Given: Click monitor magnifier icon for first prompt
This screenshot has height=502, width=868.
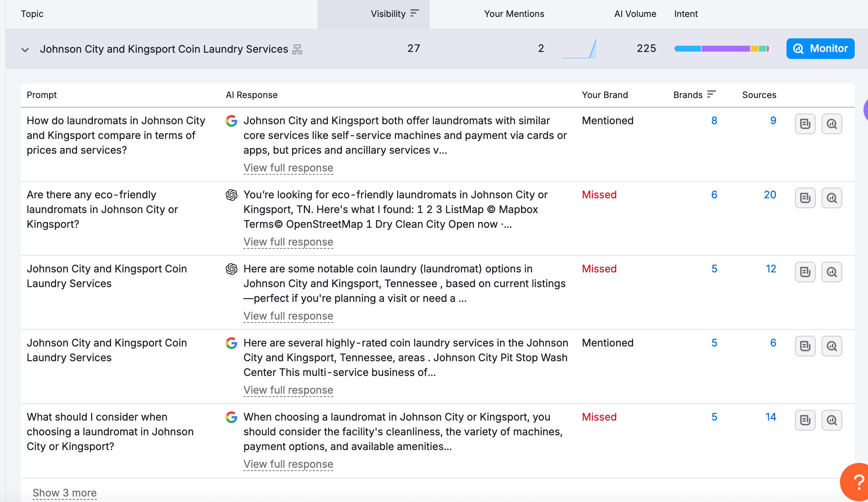Looking at the screenshot, I should pos(831,124).
